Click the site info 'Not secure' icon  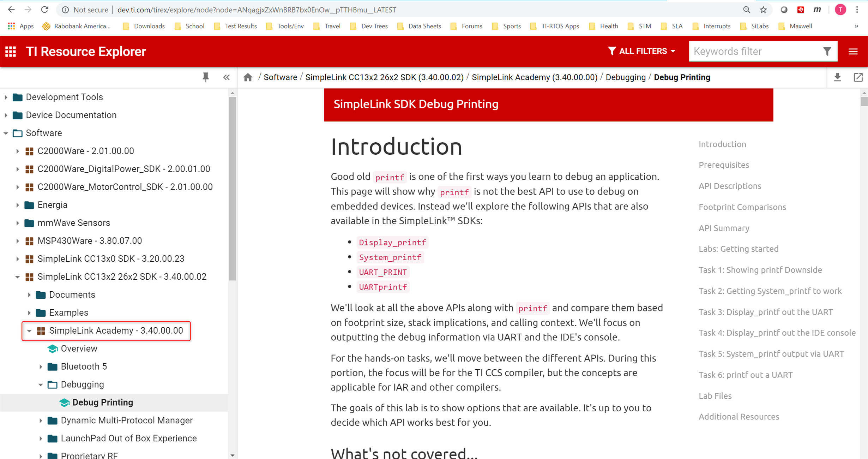tap(65, 10)
